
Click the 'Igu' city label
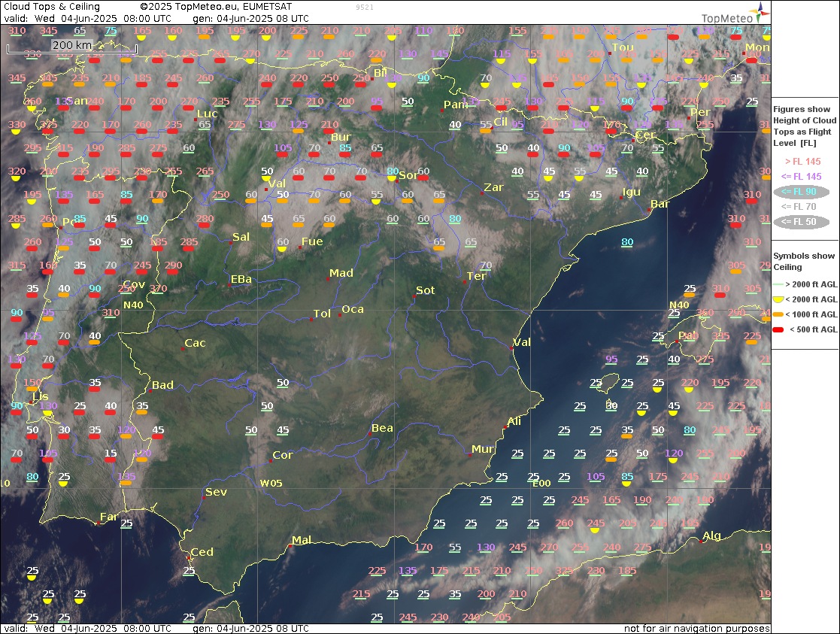pyautogui.click(x=632, y=192)
